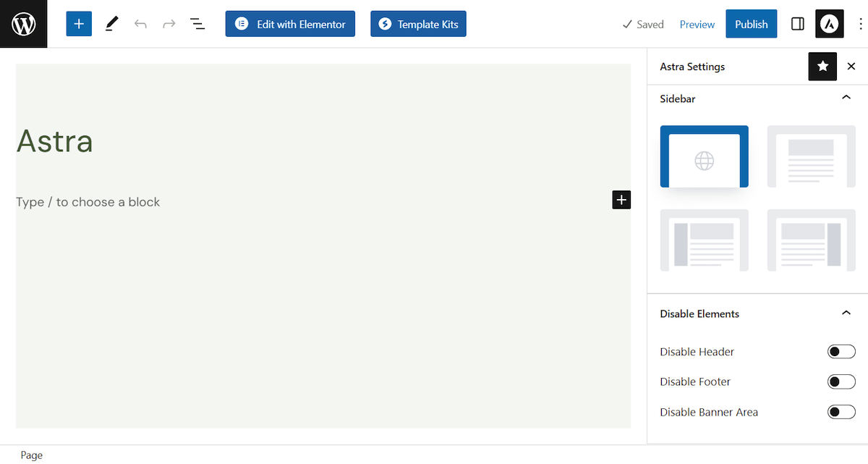The height and width of the screenshot is (464, 868).
Task: Open the Settings sidebar panel icon
Action: pos(797,23)
